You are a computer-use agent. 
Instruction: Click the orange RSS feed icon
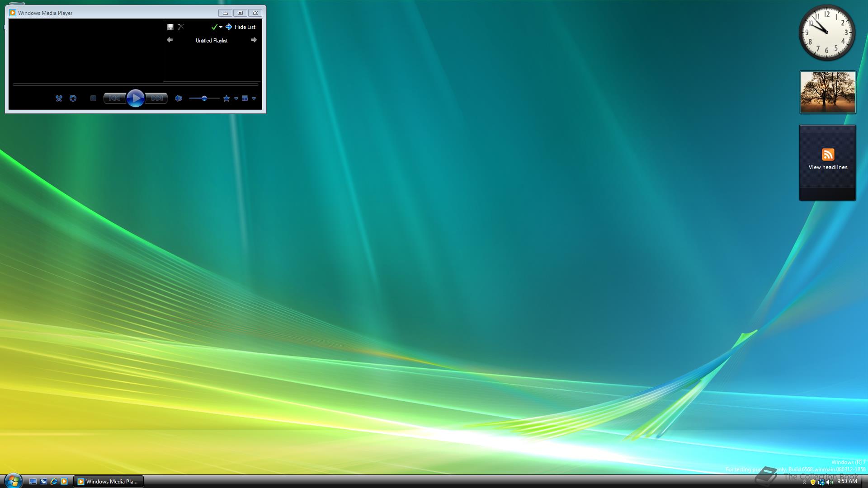pyautogui.click(x=828, y=155)
